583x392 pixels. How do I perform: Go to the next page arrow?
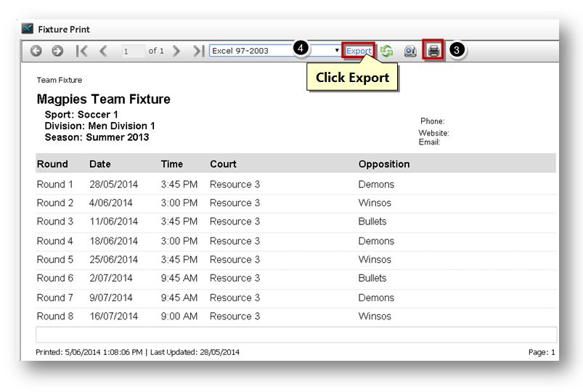point(176,51)
